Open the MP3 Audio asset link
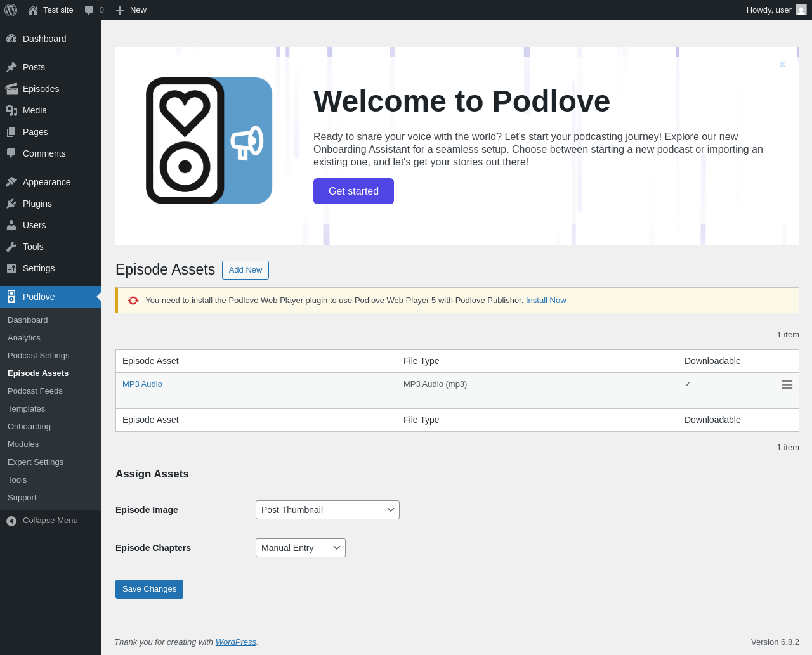Screen dimensions: 812x655 [x=142, y=384]
